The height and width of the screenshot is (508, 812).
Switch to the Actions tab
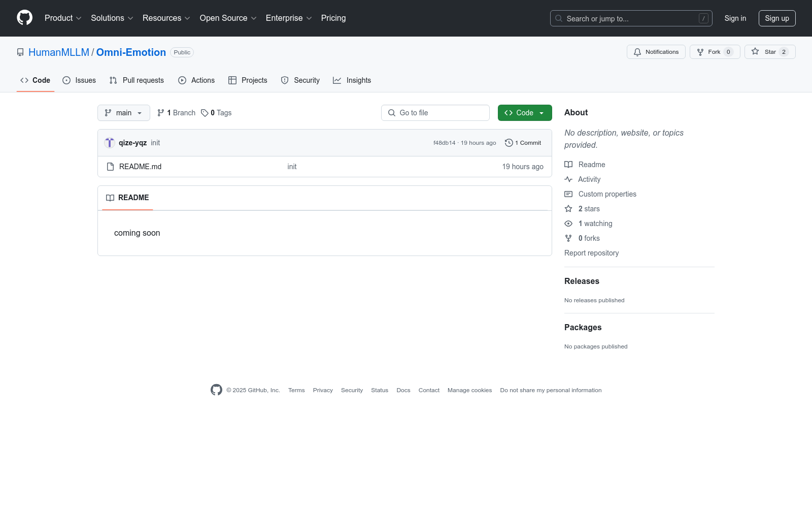coord(196,80)
